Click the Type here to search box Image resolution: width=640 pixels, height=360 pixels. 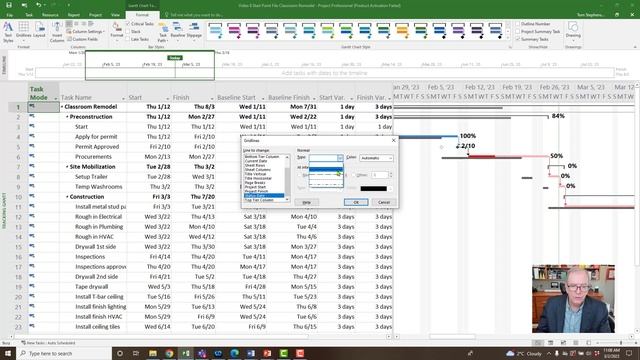coord(65,353)
